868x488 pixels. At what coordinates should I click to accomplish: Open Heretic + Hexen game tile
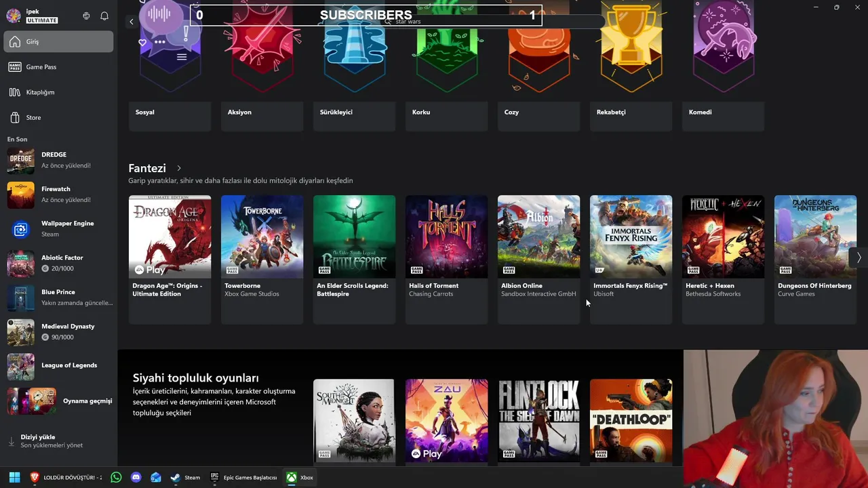pos(723,260)
